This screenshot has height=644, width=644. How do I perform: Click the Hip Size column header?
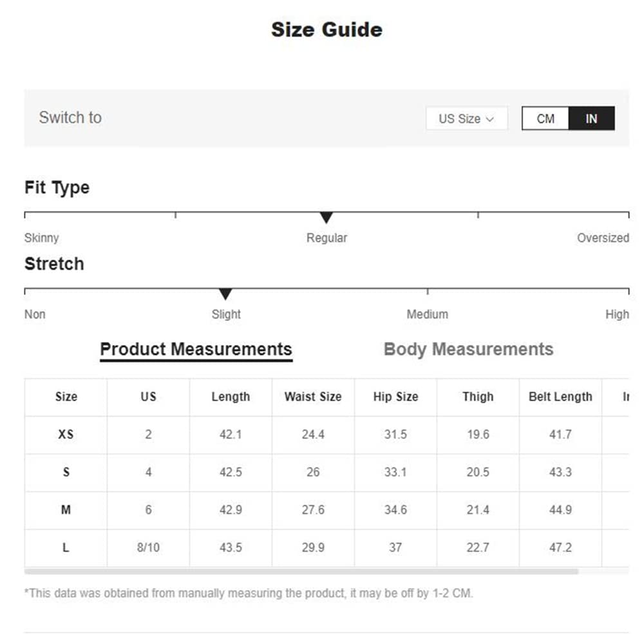[395, 397]
